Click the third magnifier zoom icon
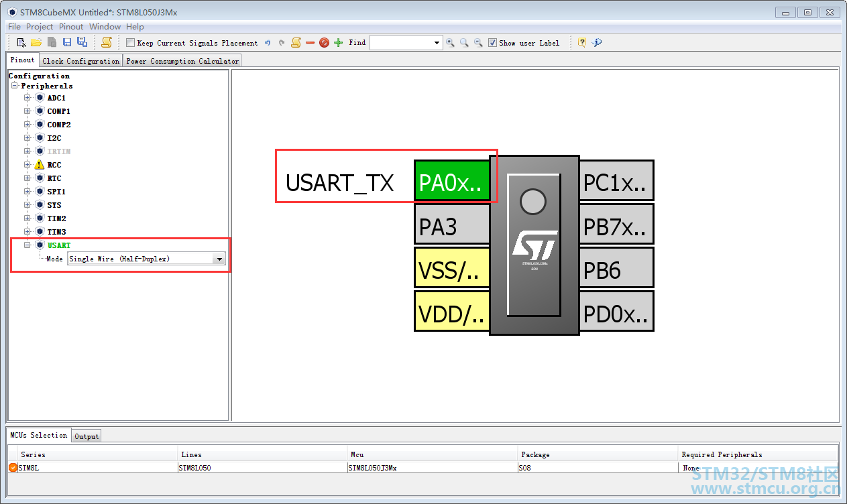The image size is (847, 504). (478, 42)
